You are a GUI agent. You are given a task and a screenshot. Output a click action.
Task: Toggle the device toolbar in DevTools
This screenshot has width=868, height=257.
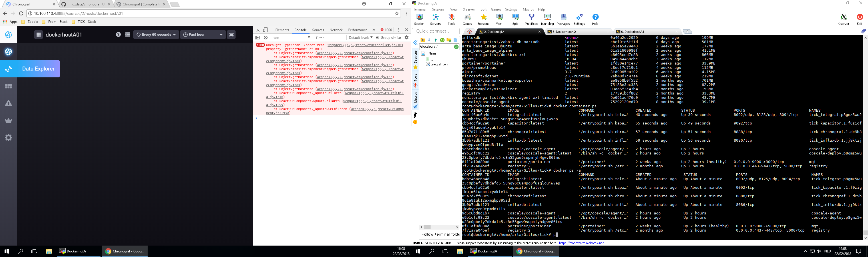point(265,30)
